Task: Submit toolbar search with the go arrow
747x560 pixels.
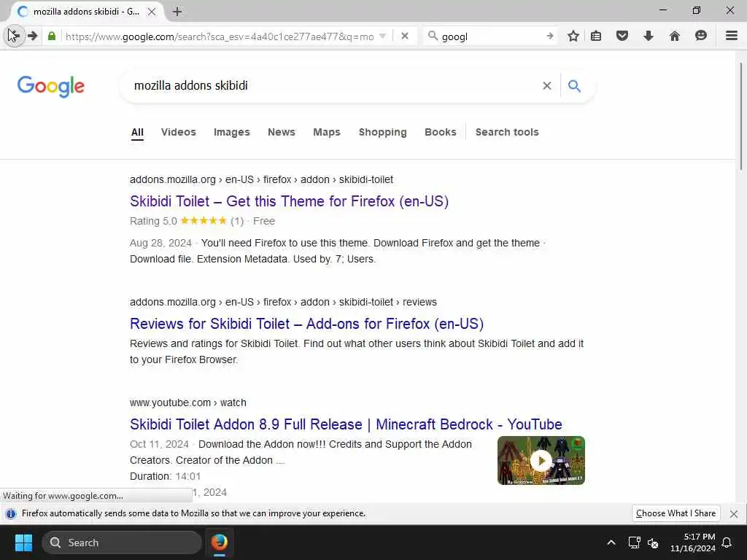Action: [x=550, y=36]
